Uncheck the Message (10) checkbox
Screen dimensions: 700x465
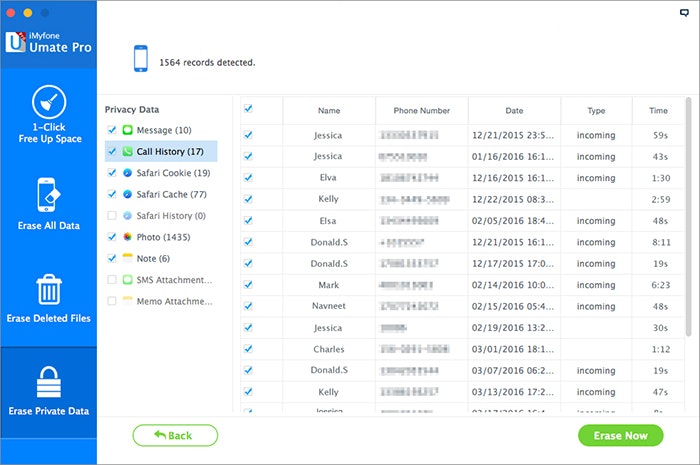coord(112,130)
